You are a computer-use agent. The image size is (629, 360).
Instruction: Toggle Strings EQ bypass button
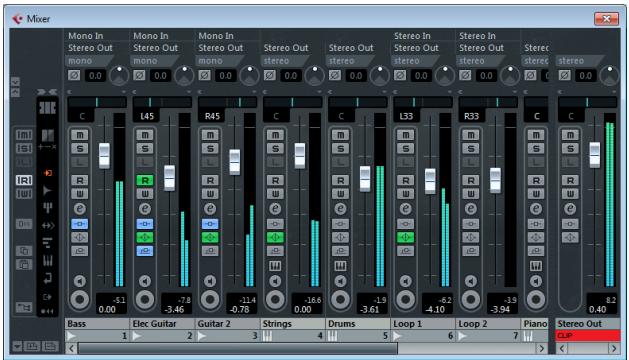point(275,238)
